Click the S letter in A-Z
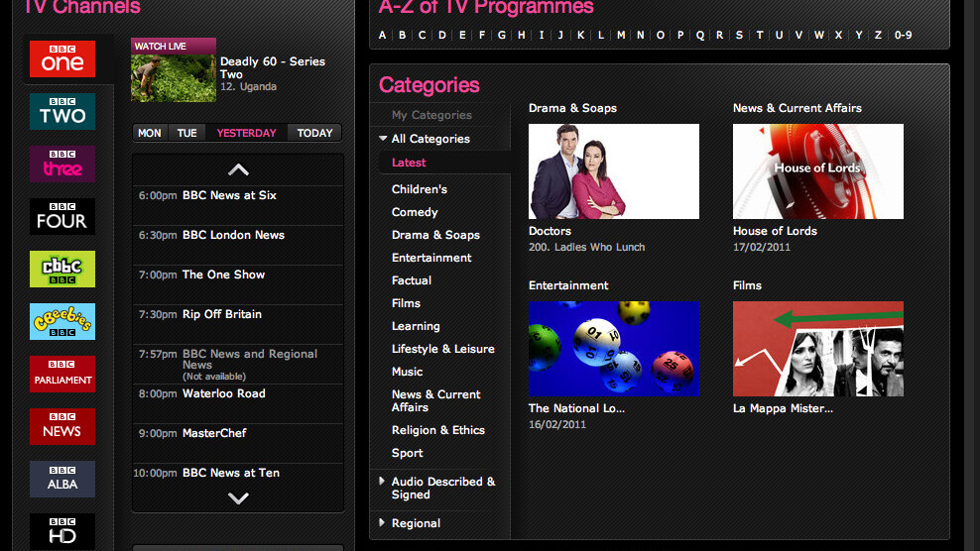The height and width of the screenshot is (551, 980). click(x=739, y=35)
